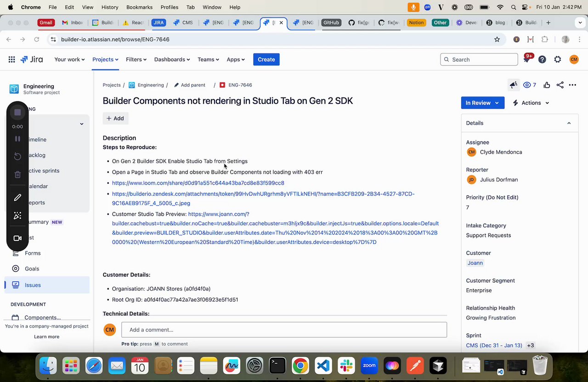588x382 pixels.
Task: Open the Actions dropdown
Action: point(531,103)
